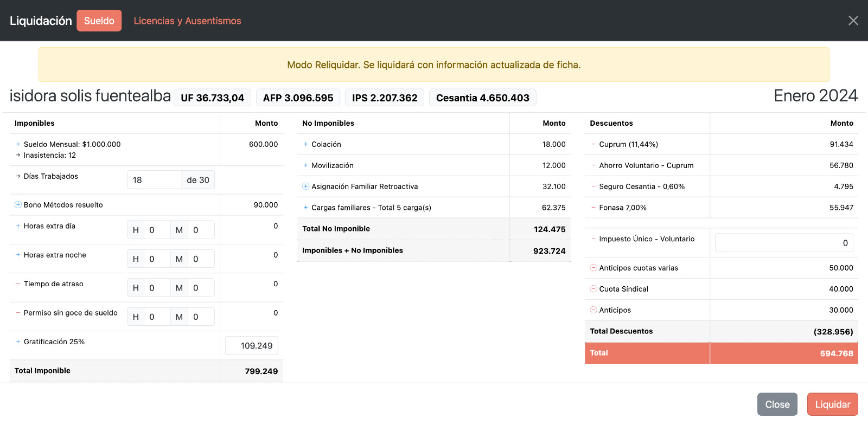
Task: Close the Liquidación dialog with the X icon
Action: click(853, 21)
